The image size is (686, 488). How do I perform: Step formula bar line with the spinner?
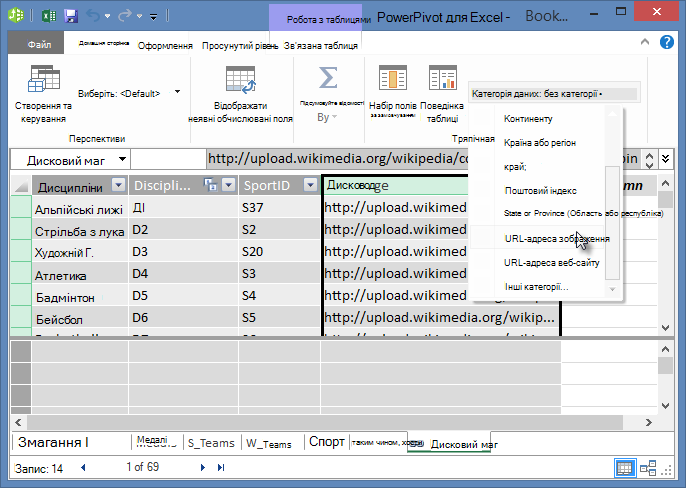(x=650, y=159)
